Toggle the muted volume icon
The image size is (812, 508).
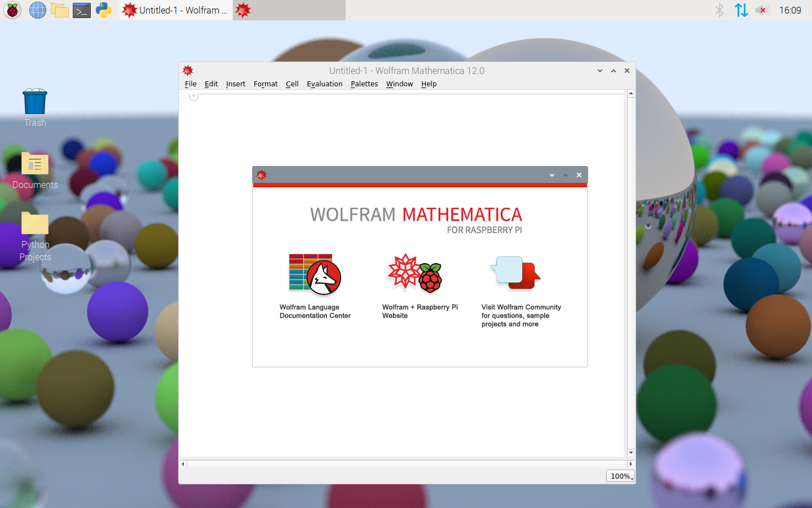762,10
